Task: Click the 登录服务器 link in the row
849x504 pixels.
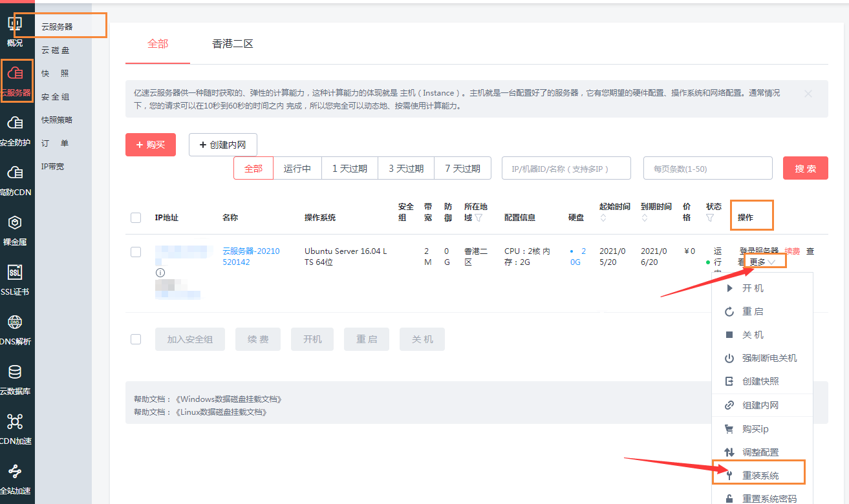Action: [759, 251]
